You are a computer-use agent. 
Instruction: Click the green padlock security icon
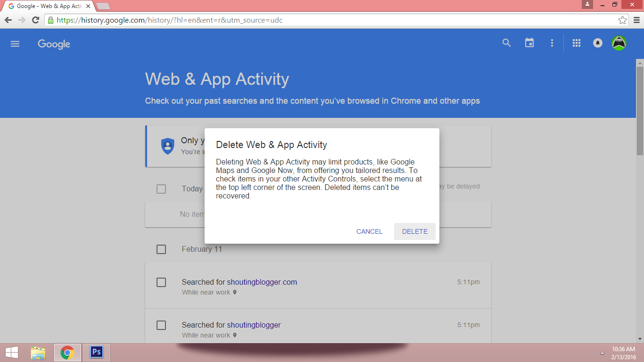(50, 20)
